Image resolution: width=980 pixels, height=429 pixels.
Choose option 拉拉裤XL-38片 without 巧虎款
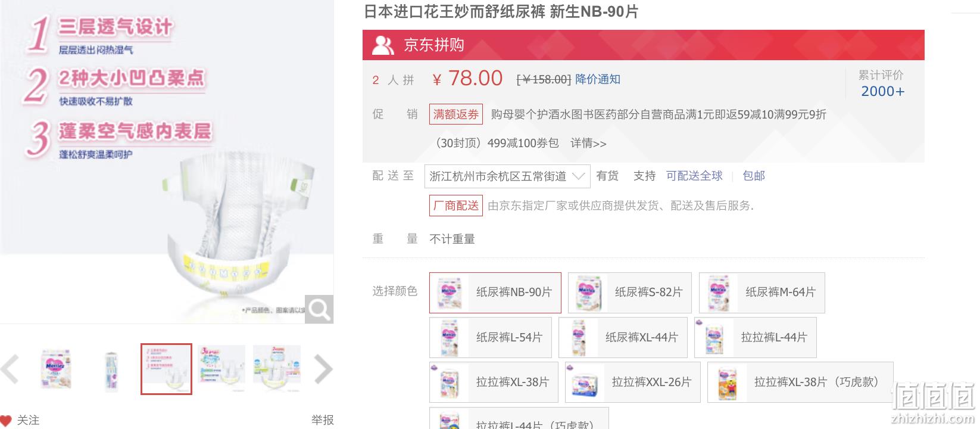[494, 382]
